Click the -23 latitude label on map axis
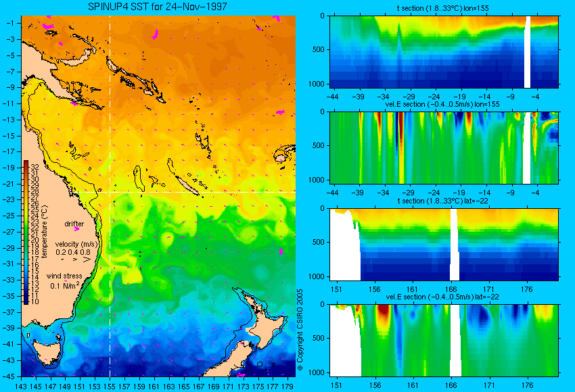Screen dimensions: 575x392 pos(9,199)
